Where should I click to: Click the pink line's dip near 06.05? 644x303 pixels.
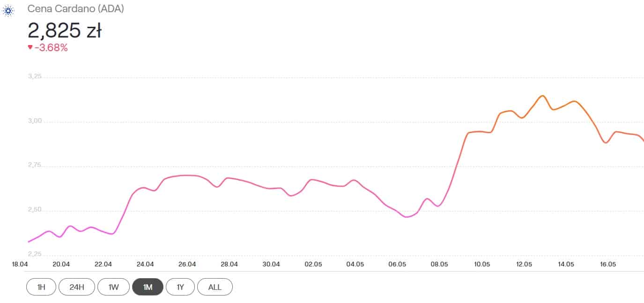click(x=407, y=217)
